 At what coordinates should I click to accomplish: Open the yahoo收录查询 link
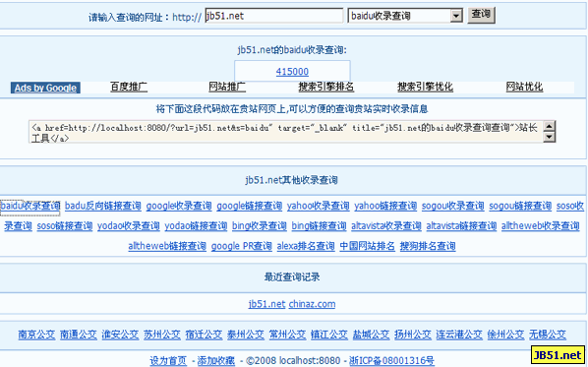[x=318, y=206]
